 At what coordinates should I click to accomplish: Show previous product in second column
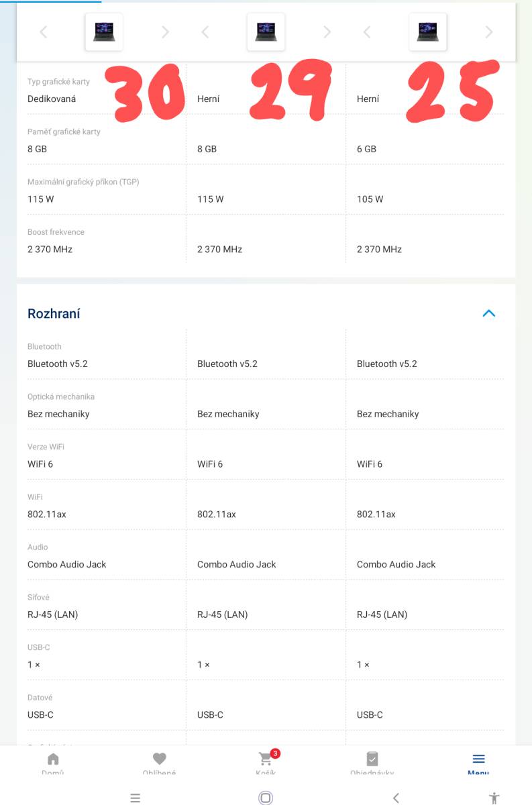click(x=205, y=32)
